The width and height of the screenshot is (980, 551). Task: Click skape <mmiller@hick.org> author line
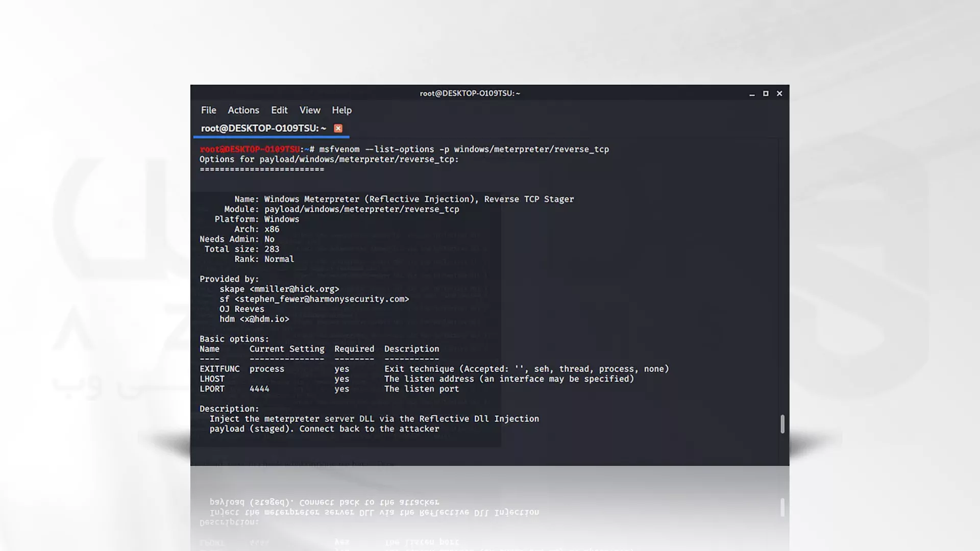tap(279, 289)
